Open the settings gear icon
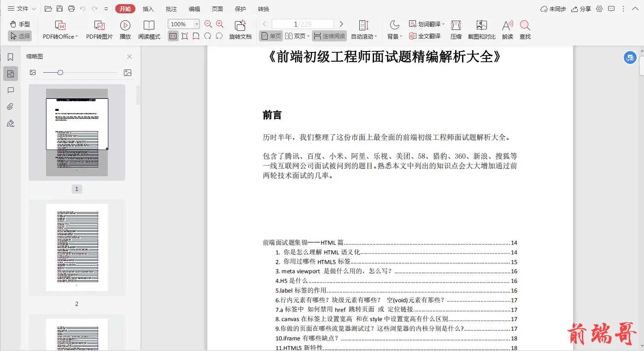 (x=599, y=9)
